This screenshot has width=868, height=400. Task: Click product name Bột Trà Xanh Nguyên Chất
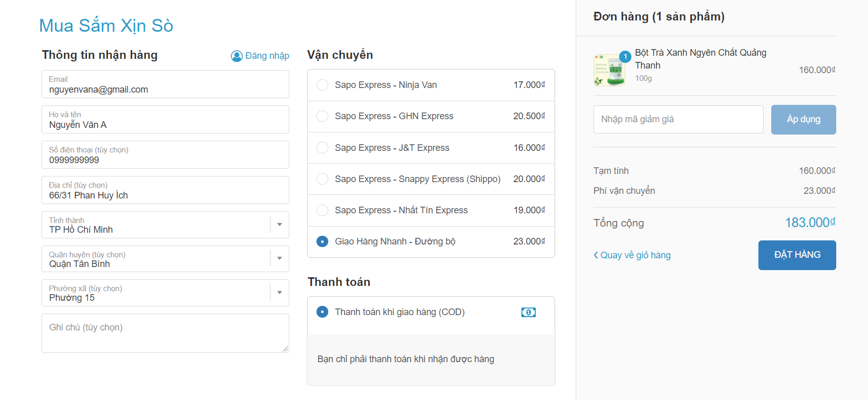coord(701,59)
